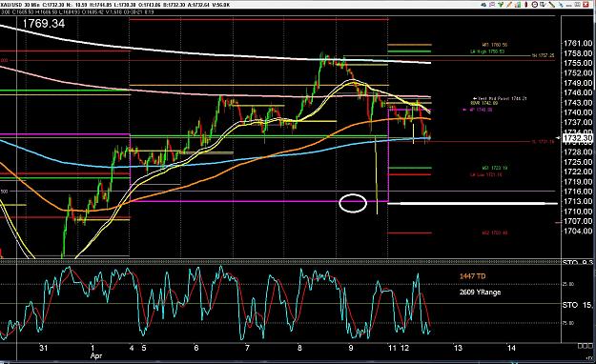Click the three-dots more options icon
The image size is (596, 364).
point(568,6)
